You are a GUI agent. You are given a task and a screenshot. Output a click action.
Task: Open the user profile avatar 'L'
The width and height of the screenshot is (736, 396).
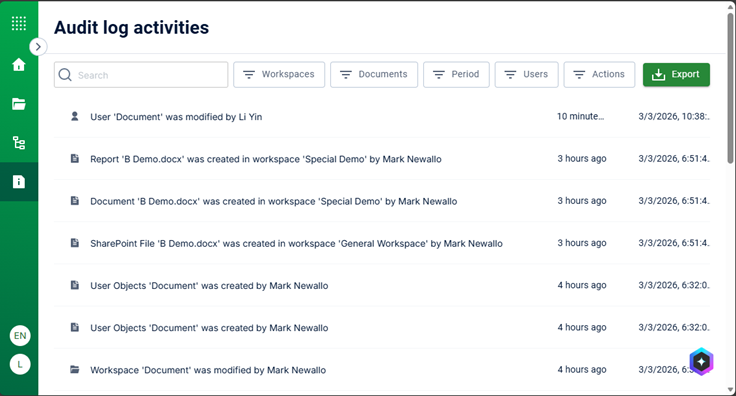(x=20, y=364)
